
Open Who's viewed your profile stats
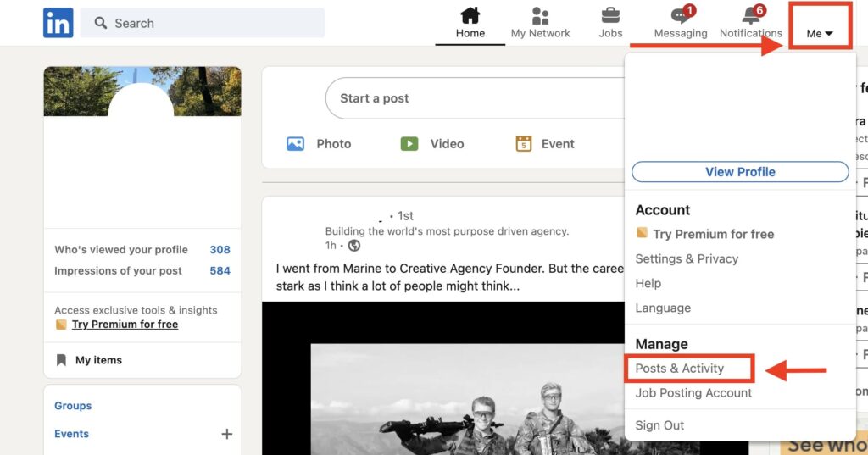coord(121,250)
